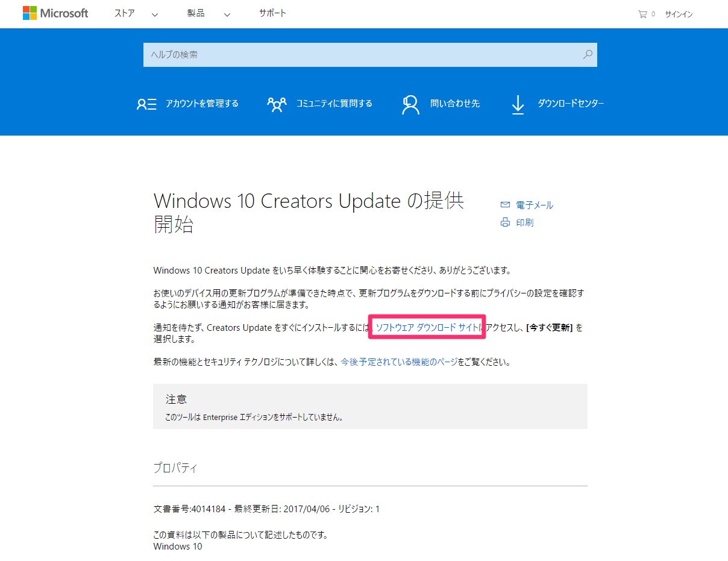Open the サポート menu item
The image size is (728, 561).
coord(272,13)
